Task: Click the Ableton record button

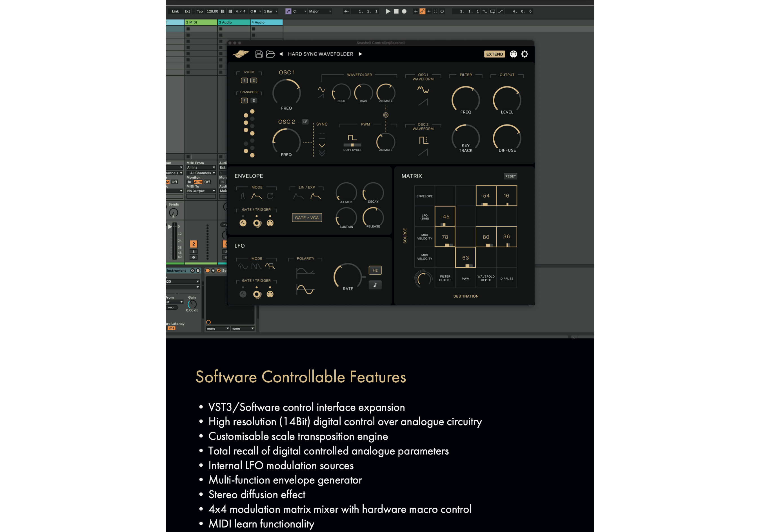Action: click(x=404, y=11)
